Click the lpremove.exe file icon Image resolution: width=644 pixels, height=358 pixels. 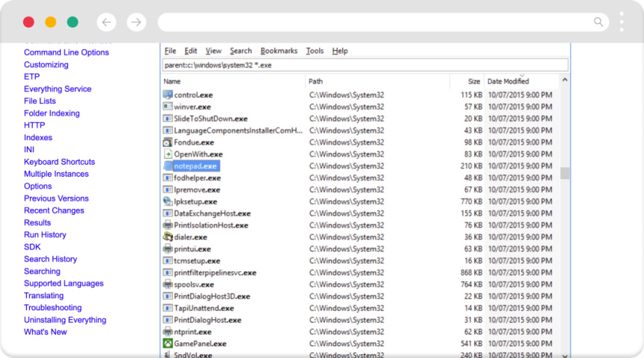click(168, 189)
